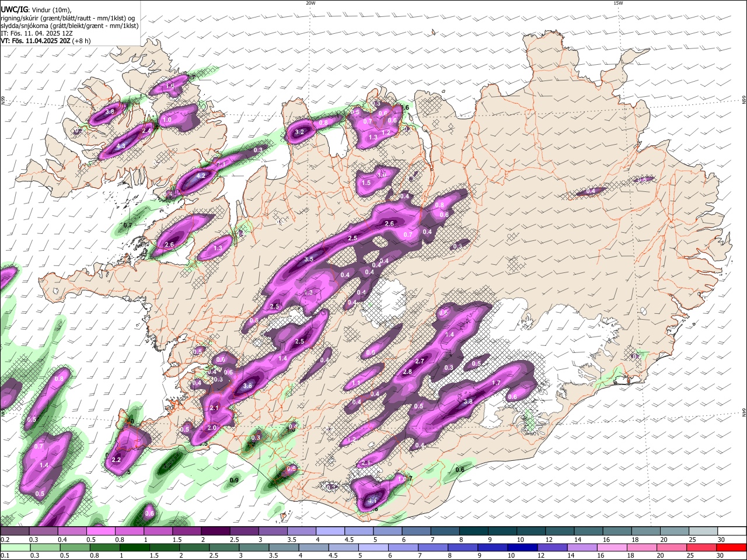Click the '0.9' value offshore in the south
This screenshot has height=560, width=747.
(234, 480)
